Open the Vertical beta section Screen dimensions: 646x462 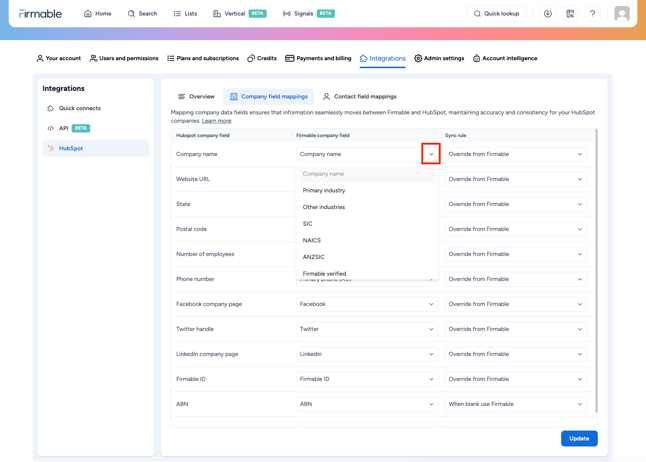click(x=239, y=14)
